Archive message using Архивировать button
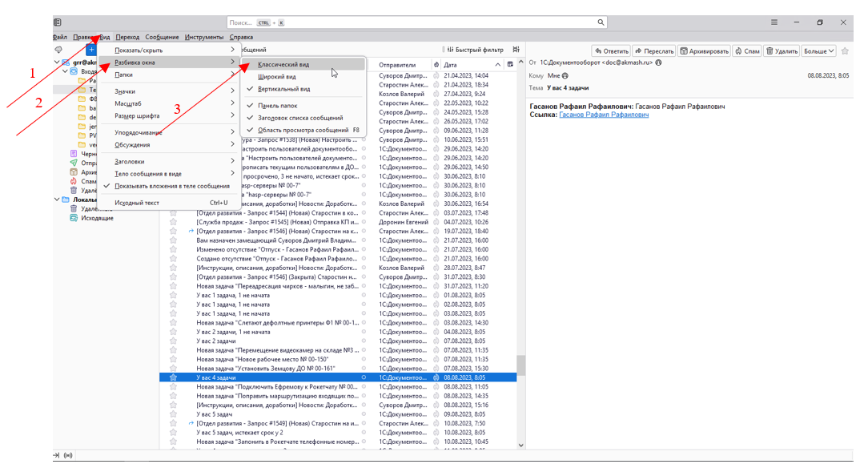 (x=704, y=51)
